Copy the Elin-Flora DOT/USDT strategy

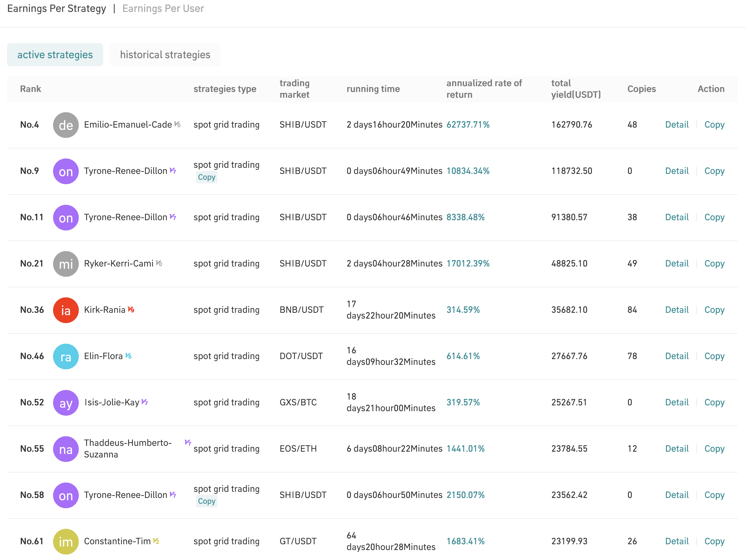click(x=714, y=356)
